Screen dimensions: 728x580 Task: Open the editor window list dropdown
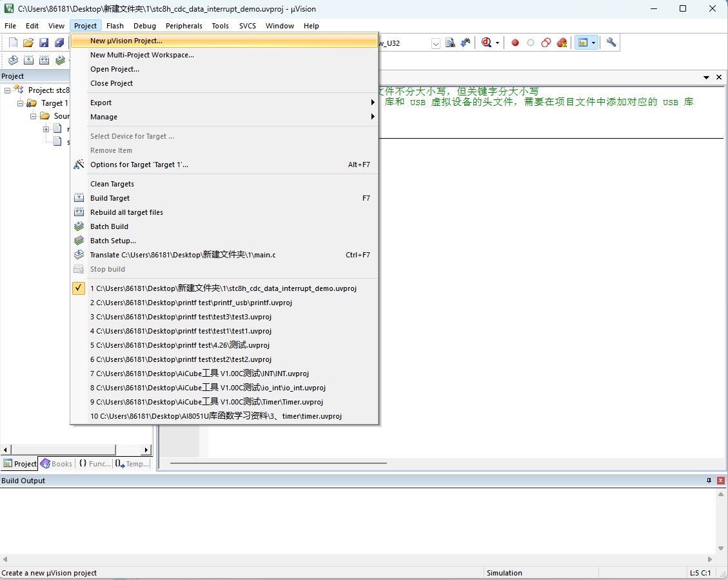coord(706,77)
